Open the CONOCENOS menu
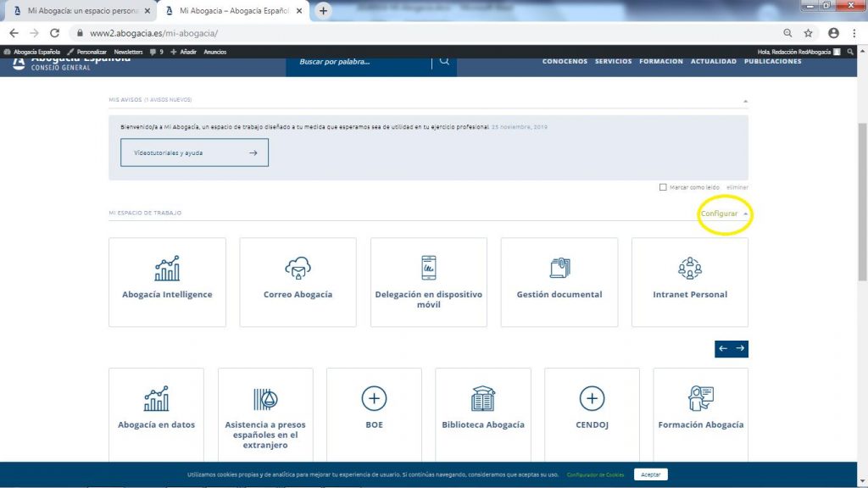The image size is (868, 488). pyautogui.click(x=565, y=61)
